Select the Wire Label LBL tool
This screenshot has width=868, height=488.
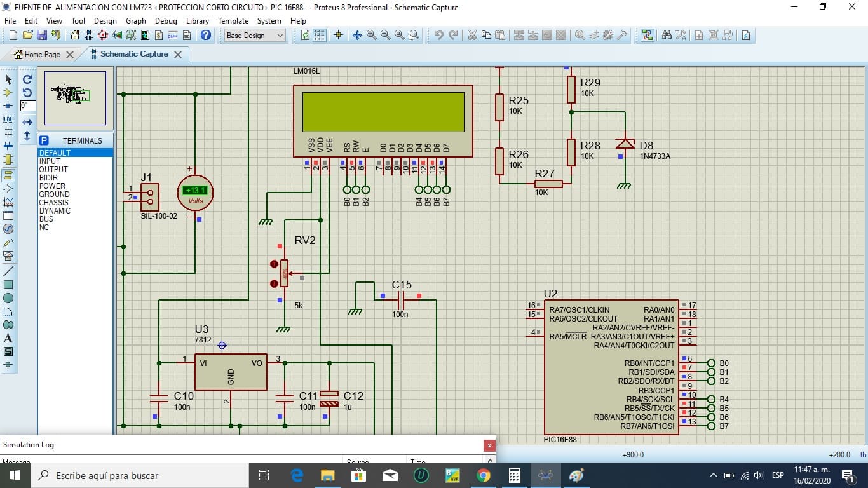(8, 119)
